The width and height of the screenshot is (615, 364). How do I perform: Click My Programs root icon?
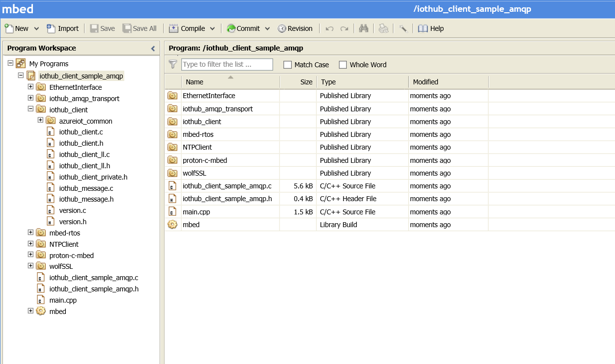click(21, 63)
